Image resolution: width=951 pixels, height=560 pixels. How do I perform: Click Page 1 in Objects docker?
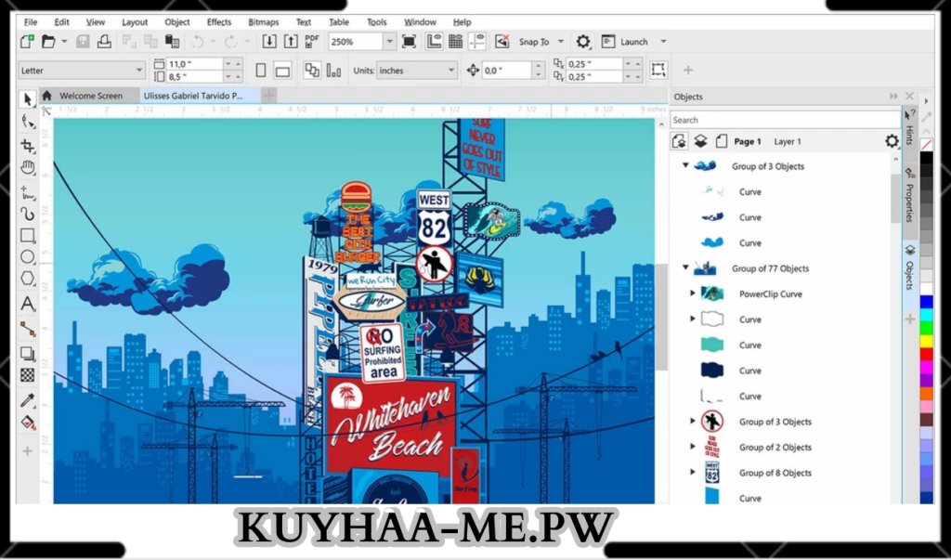coord(748,141)
